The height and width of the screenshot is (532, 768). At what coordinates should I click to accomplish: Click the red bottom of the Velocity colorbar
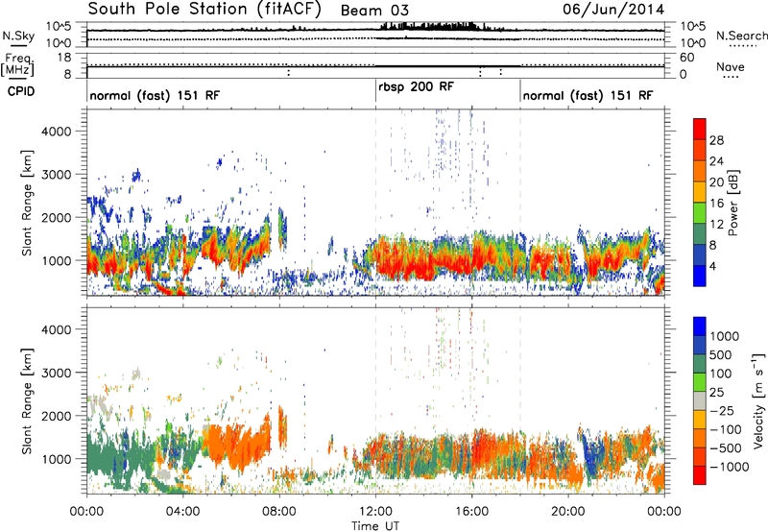pos(700,475)
